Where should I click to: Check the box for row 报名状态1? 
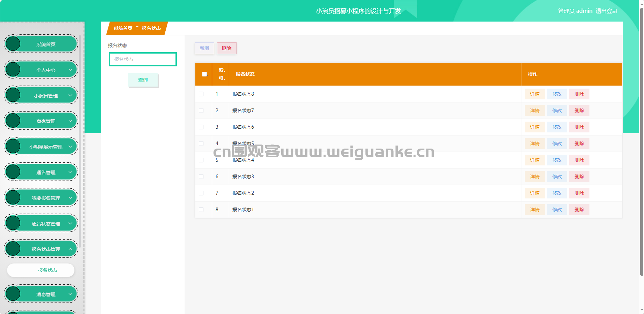pyautogui.click(x=201, y=210)
